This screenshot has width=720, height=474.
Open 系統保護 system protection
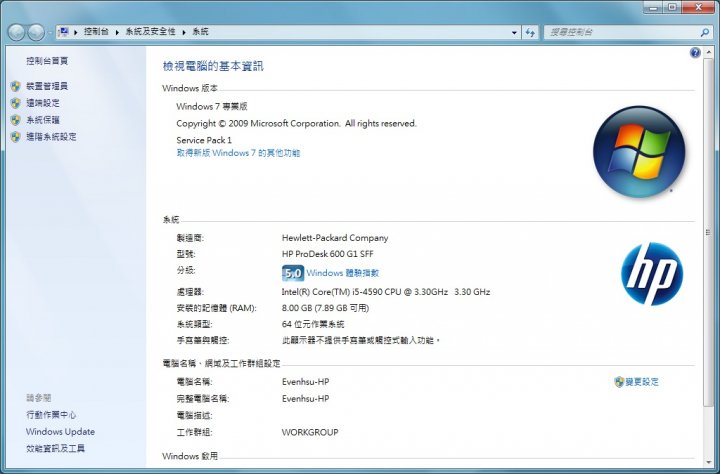coord(43,120)
